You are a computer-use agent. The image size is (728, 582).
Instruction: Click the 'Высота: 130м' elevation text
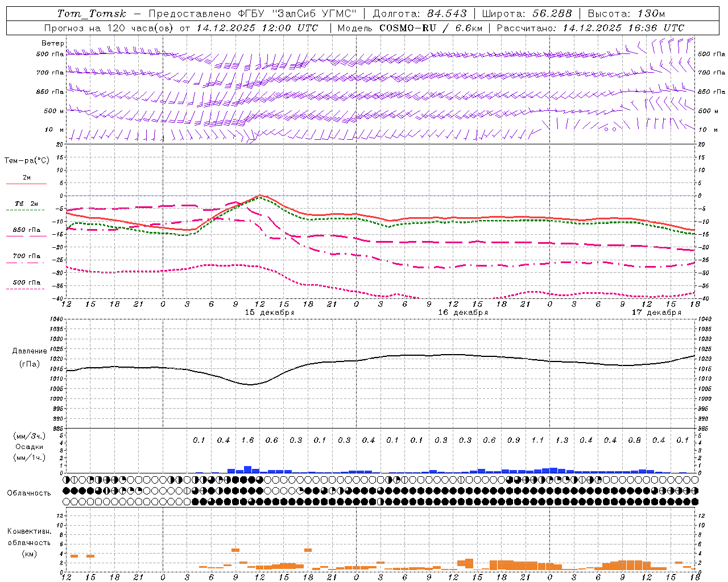click(x=626, y=14)
